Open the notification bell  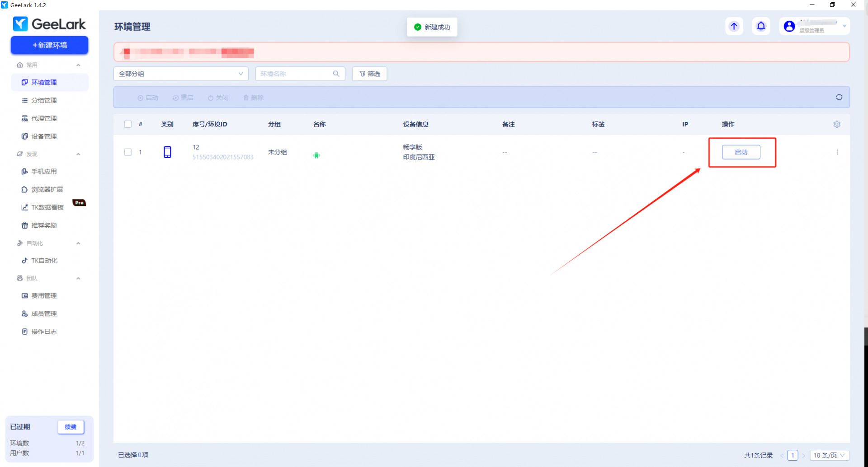coord(761,26)
